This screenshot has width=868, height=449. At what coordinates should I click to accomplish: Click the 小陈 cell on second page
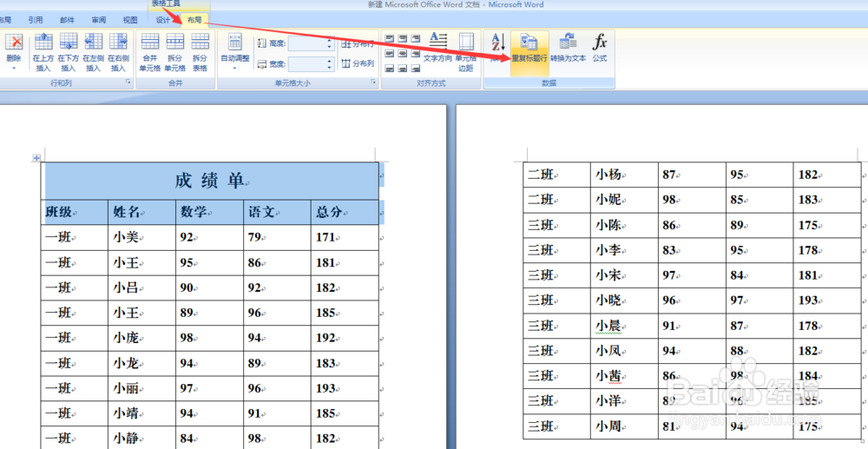(624, 225)
